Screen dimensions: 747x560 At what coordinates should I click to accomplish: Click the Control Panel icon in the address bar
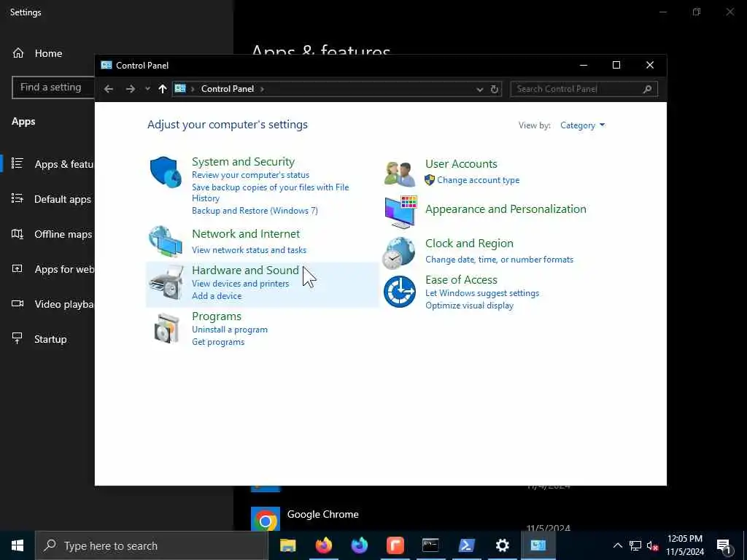point(180,88)
